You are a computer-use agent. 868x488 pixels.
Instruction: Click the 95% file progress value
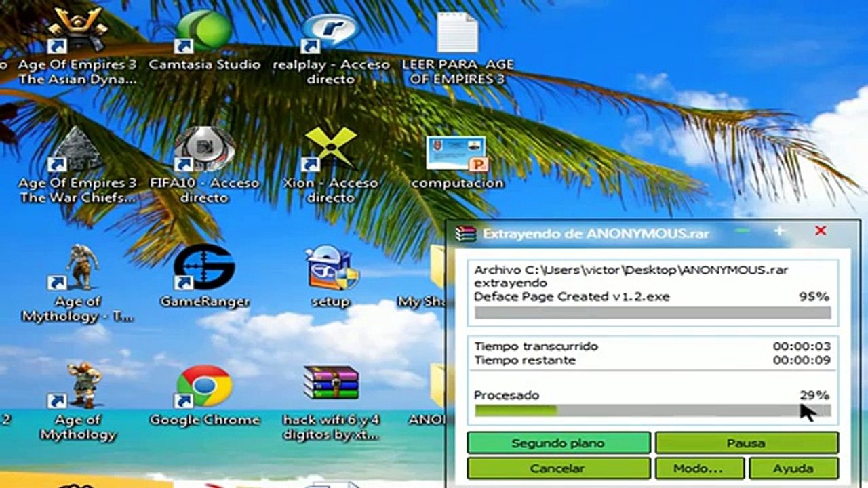(x=814, y=297)
